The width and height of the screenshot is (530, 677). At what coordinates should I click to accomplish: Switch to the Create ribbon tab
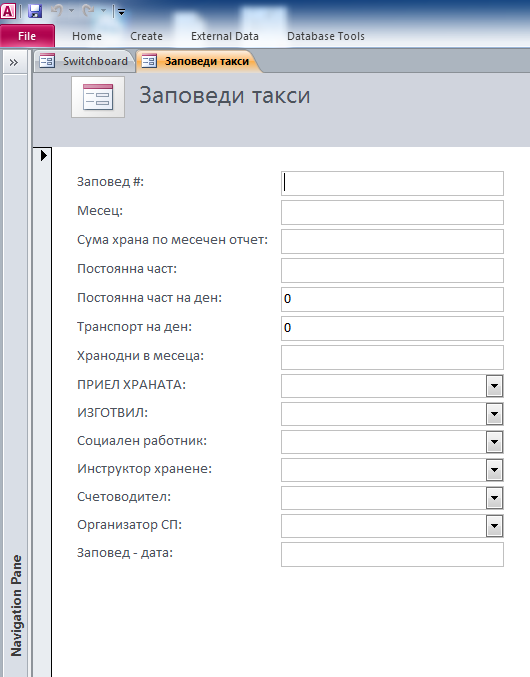tap(146, 36)
